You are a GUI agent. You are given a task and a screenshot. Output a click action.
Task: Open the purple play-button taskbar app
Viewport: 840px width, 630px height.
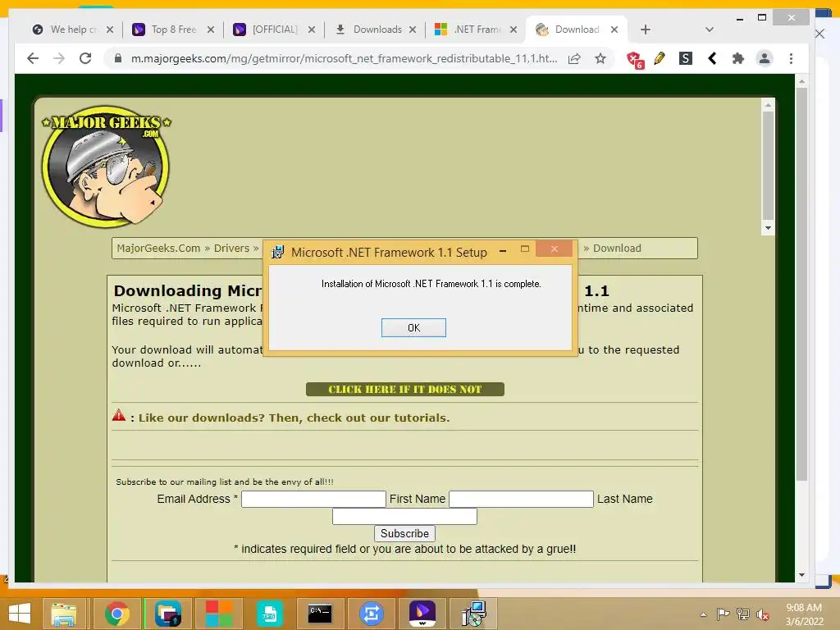pyautogui.click(x=422, y=614)
